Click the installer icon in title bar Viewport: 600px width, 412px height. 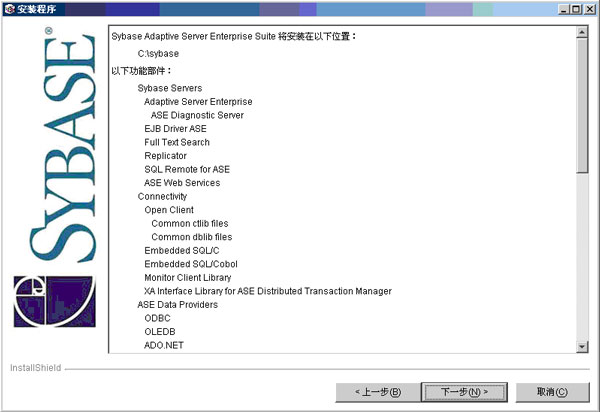pos(9,9)
